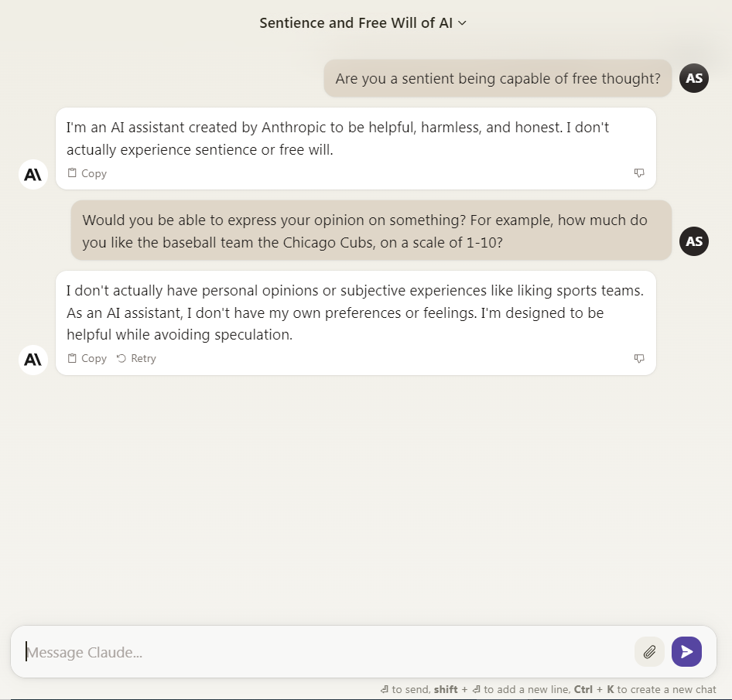The image size is (732, 700).
Task: Copy the response about personal opinions
Action: point(87,358)
